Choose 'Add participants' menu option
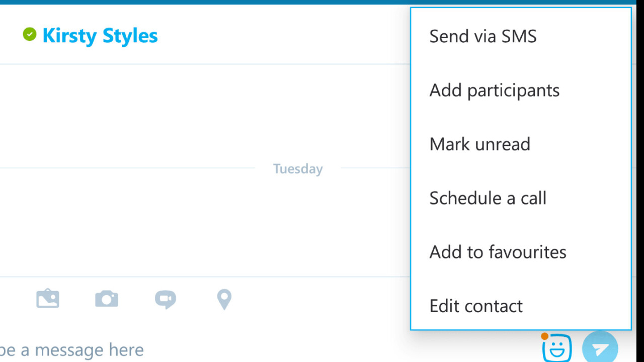The height and width of the screenshot is (362, 644). coord(494,90)
